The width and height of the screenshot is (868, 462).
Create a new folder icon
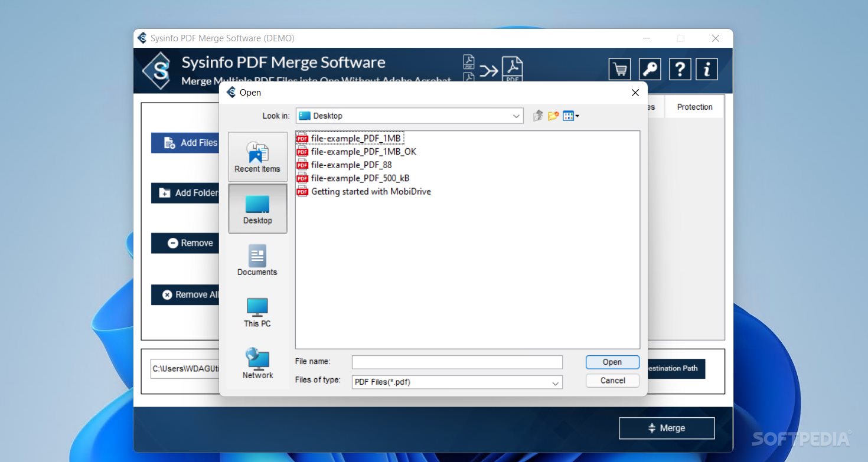point(553,116)
